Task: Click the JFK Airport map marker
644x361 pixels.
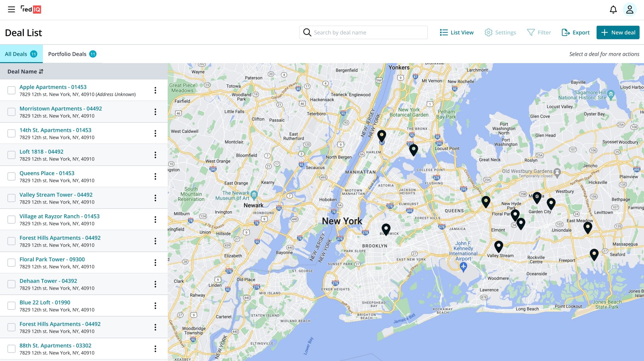Action: pyautogui.click(x=463, y=267)
